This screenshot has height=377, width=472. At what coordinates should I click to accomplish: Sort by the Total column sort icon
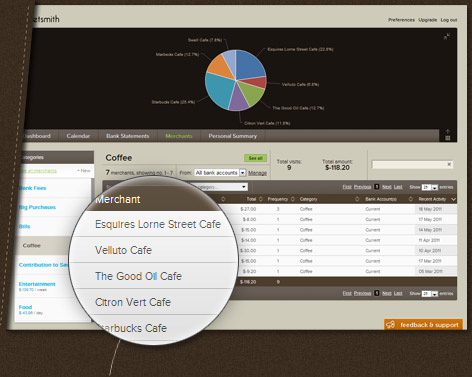[x=261, y=199]
